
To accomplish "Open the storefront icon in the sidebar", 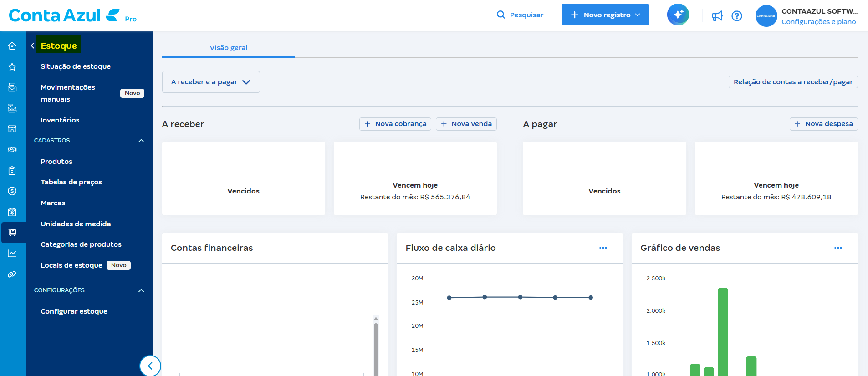I will 12,129.
